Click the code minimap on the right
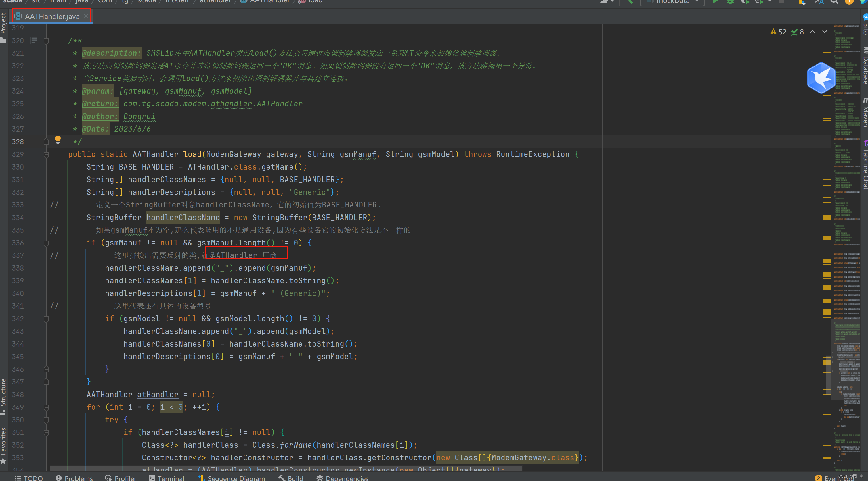This screenshot has height=481, width=868. click(x=847, y=247)
